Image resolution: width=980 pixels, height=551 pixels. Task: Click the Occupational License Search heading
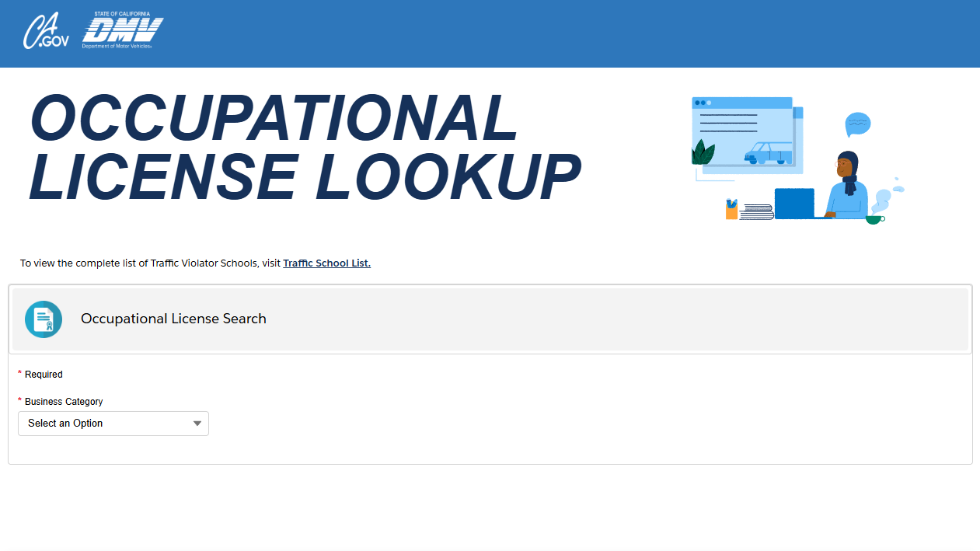(173, 319)
